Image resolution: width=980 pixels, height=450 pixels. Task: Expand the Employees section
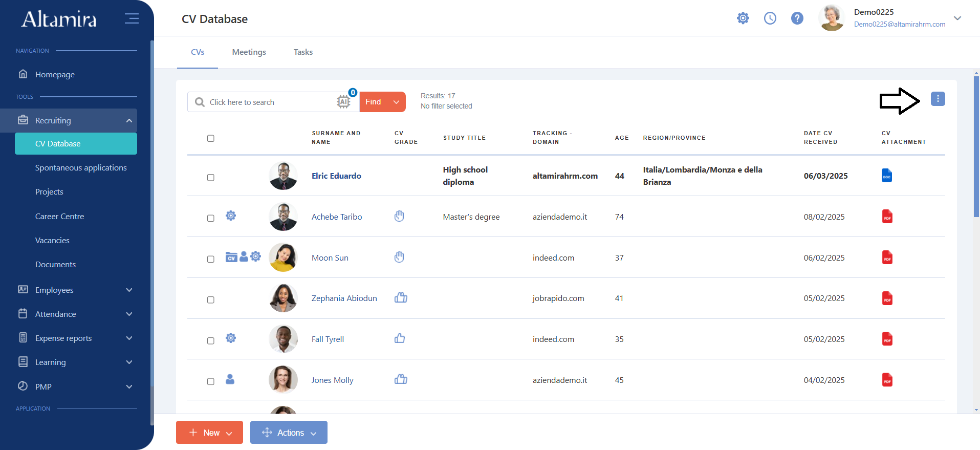pos(129,290)
